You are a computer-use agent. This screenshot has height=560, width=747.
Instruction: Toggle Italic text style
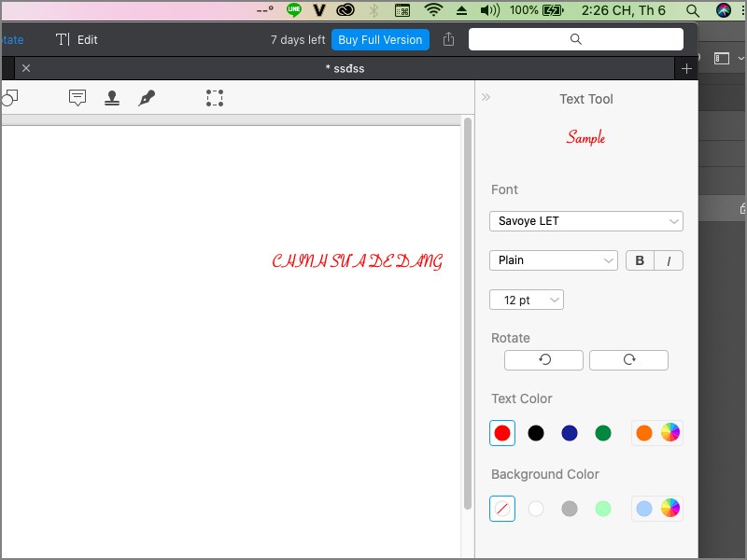tap(669, 260)
